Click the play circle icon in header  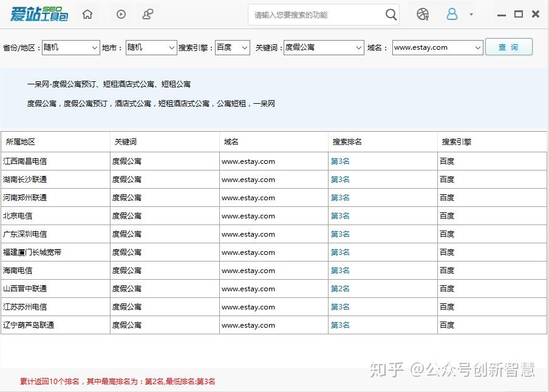point(121,15)
